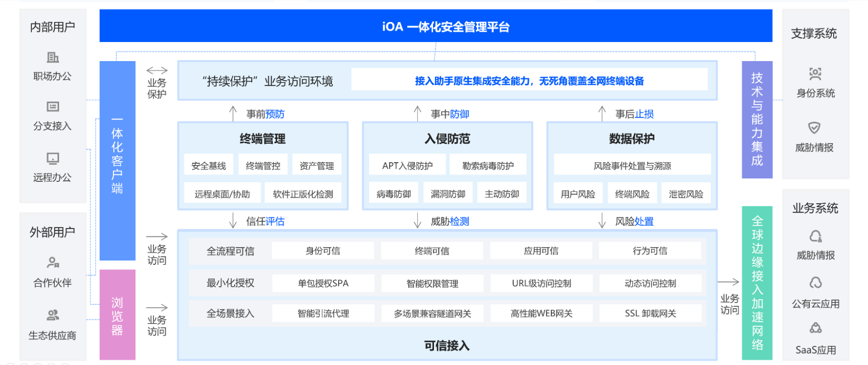Click the 安全基线 box
The image size is (868, 365).
[209, 166]
